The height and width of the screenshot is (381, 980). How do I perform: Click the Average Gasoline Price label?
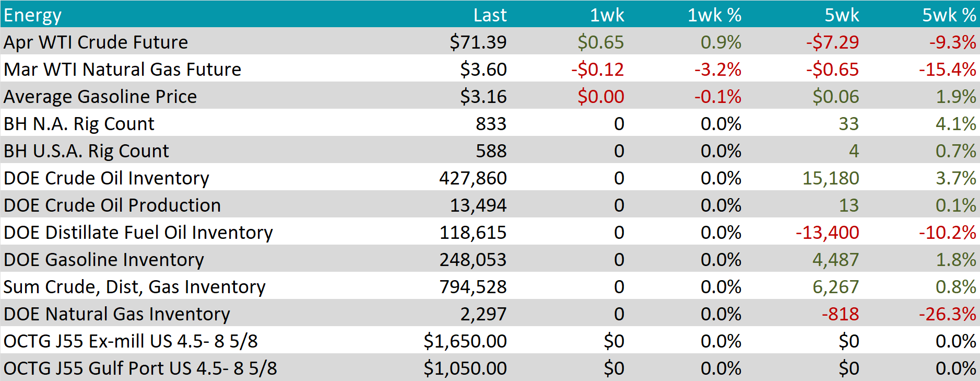100,97
